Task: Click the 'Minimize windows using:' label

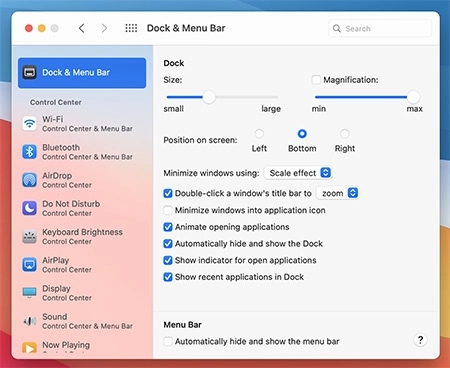Action: point(211,173)
